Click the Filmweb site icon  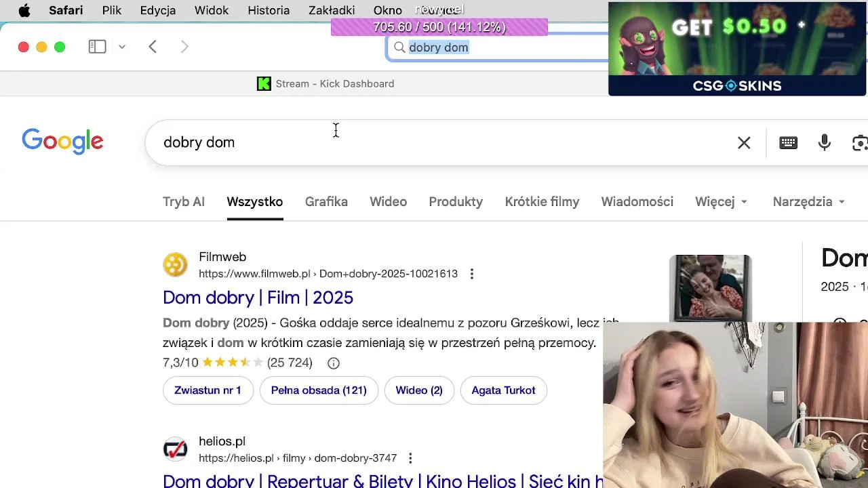[x=175, y=265]
